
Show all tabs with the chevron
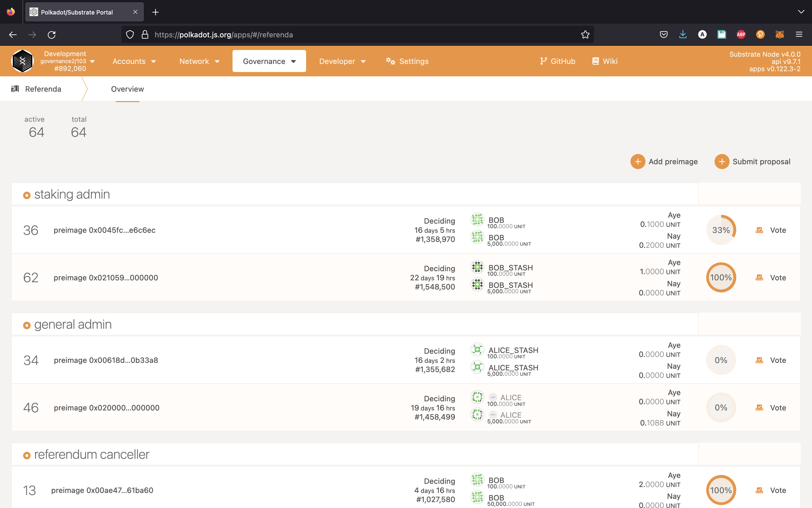coord(801,12)
